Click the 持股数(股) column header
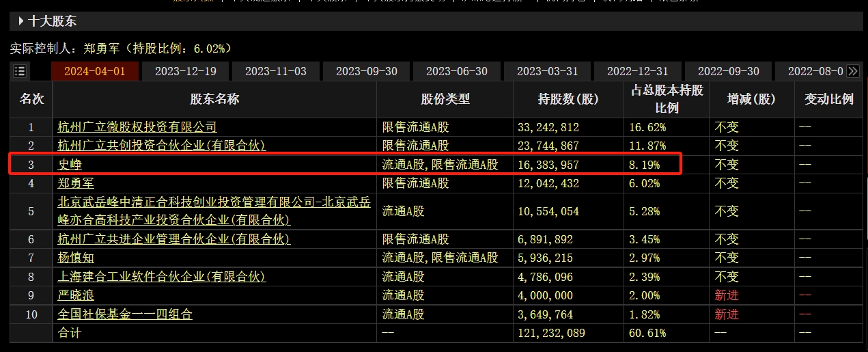This screenshot has width=868, height=352. click(568, 99)
